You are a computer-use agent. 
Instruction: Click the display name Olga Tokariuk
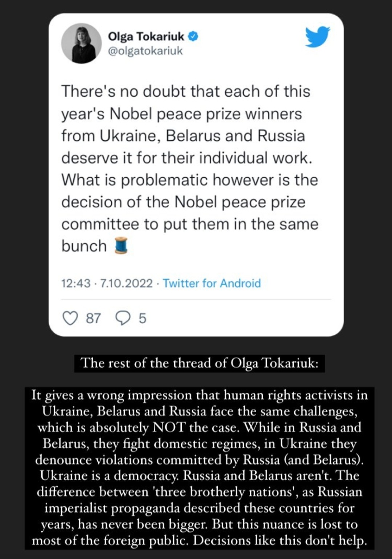[x=146, y=36]
